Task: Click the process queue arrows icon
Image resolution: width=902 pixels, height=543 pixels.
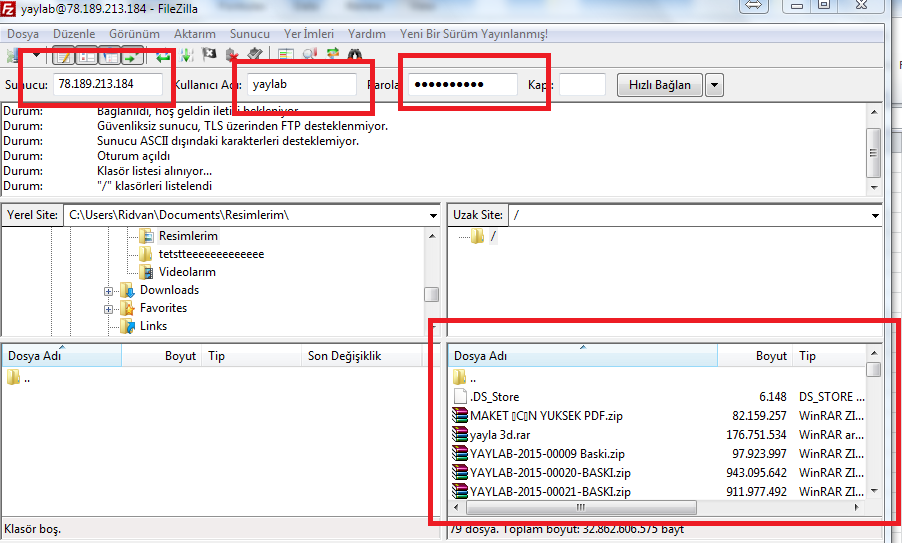Action: pos(186,55)
